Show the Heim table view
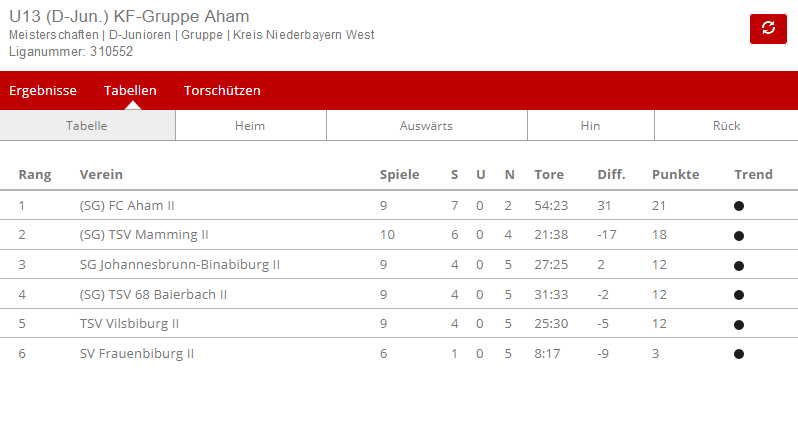This screenshot has width=798, height=422. [250, 126]
